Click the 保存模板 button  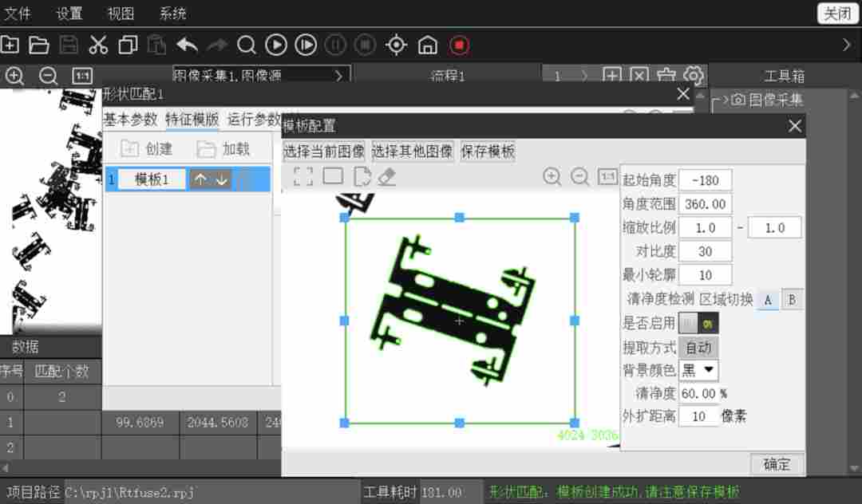pos(488,152)
